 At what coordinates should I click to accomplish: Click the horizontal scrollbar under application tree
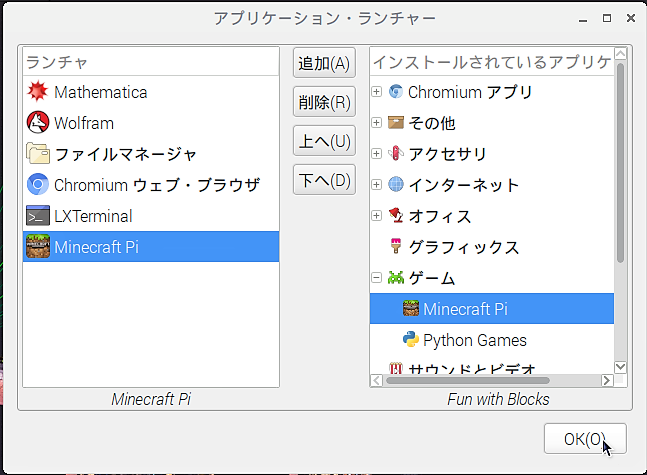[468, 380]
